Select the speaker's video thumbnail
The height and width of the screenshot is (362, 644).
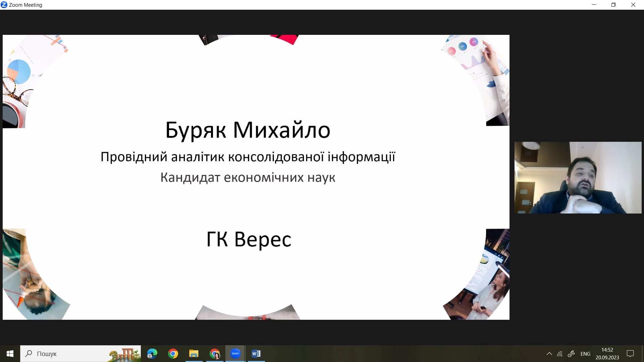578,178
